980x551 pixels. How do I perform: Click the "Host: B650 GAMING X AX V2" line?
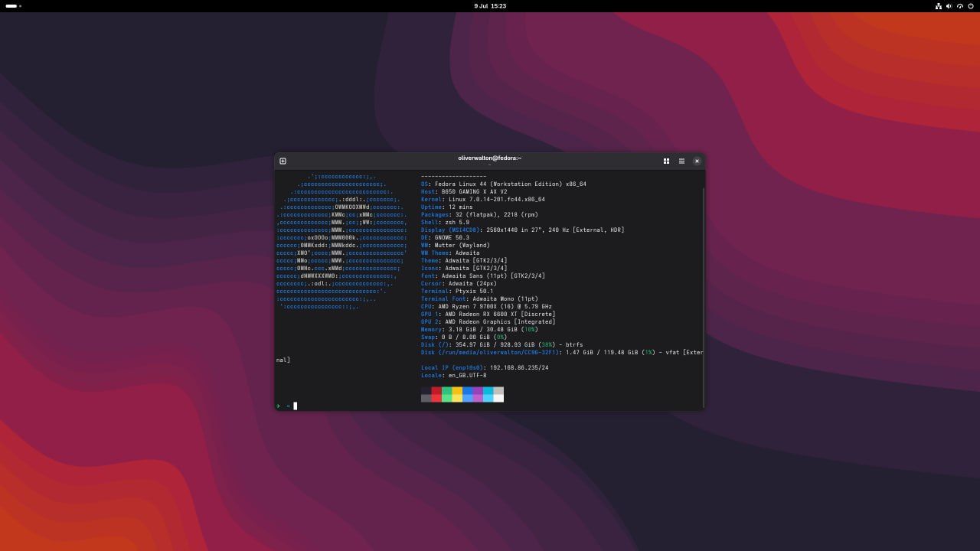[x=464, y=191]
